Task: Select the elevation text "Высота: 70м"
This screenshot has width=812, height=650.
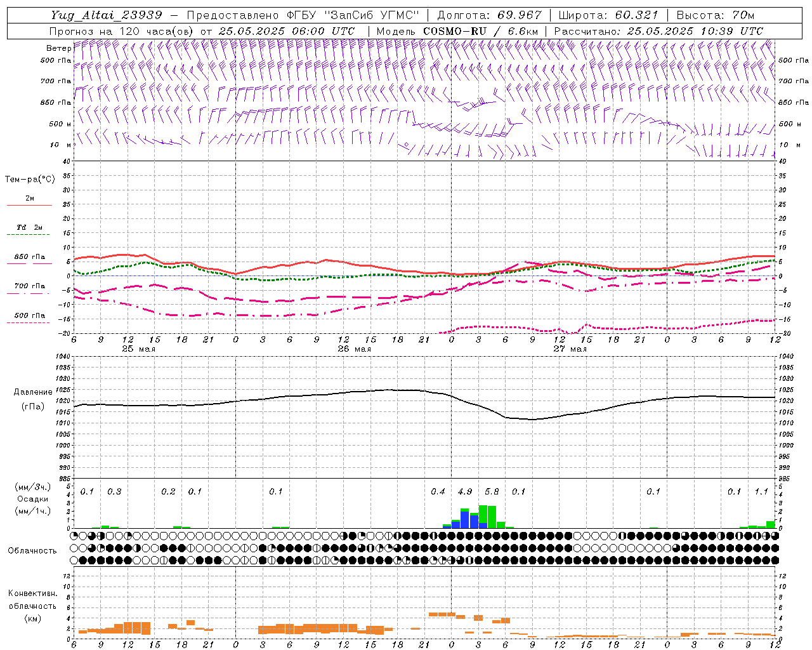Action: point(716,15)
